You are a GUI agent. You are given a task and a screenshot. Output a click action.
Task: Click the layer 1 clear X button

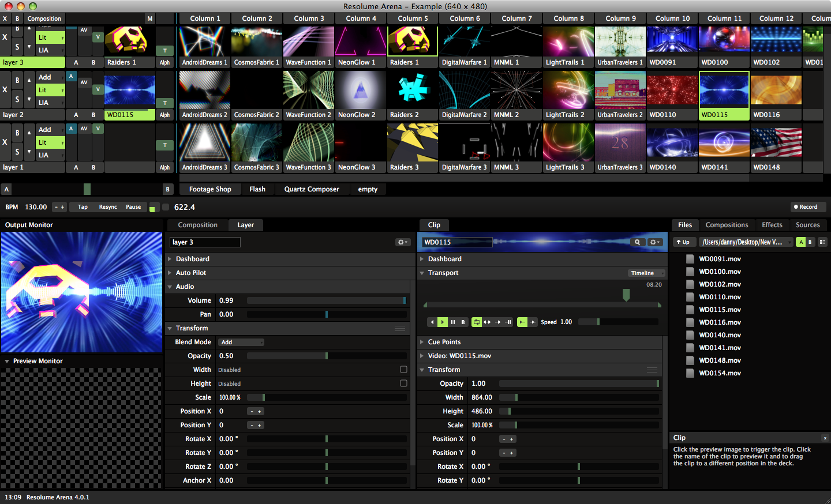point(5,142)
